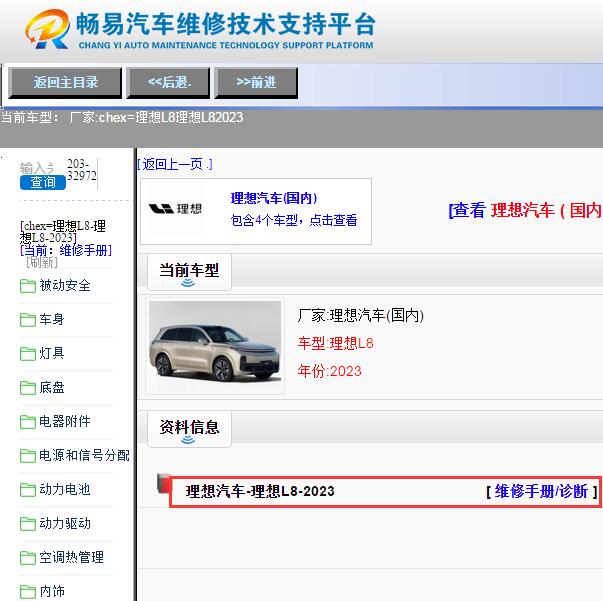The image size is (603, 601).
Task: Open the 空调热管理 folder icon
Action: point(28,558)
